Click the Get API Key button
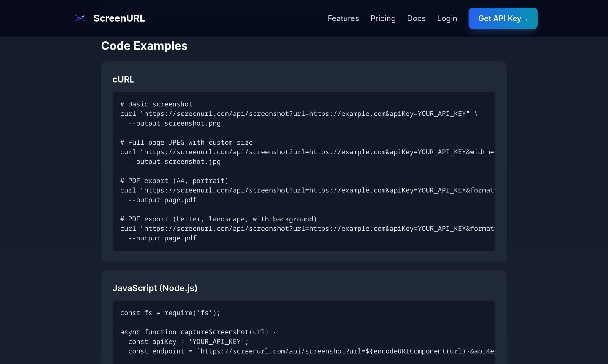Image resolution: width=608 pixels, height=364 pixels. tap(503, 18)
